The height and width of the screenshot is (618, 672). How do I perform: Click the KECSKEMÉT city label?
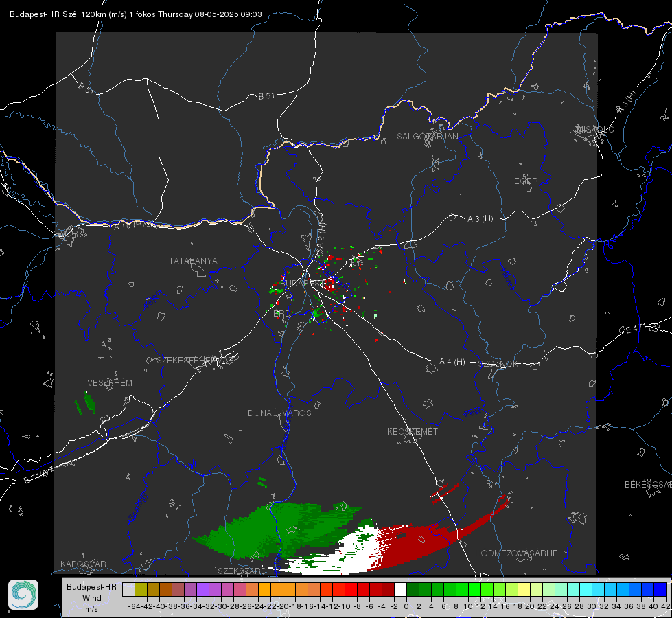(413, 432)
